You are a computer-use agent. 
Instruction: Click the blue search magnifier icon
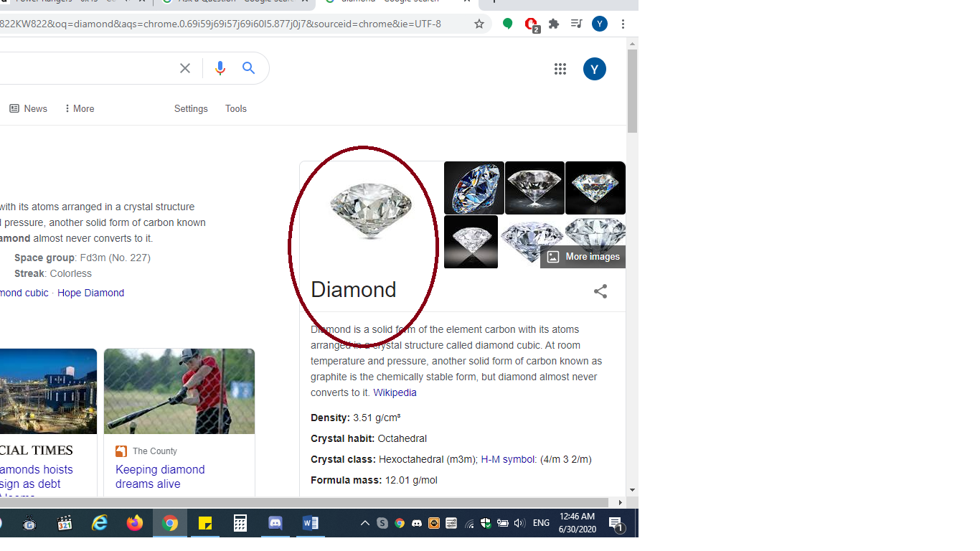(249, 68)
